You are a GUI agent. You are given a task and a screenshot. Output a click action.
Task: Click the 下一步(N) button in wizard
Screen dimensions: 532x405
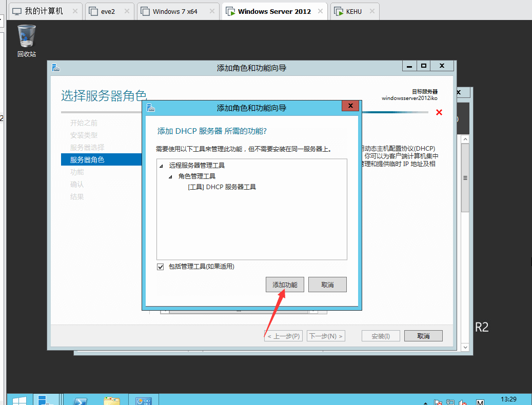(x=326, y=336)
